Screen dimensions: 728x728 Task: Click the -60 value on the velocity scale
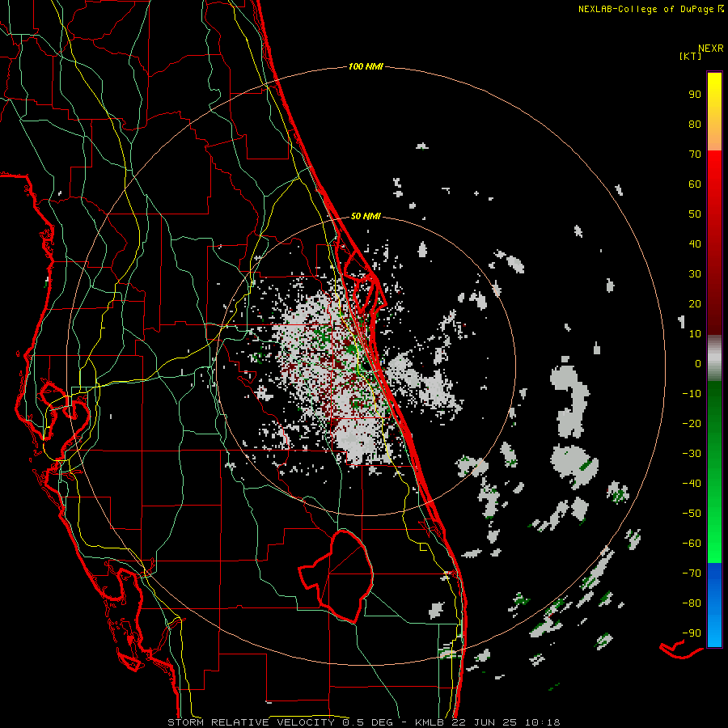click(x=692, y=544)
